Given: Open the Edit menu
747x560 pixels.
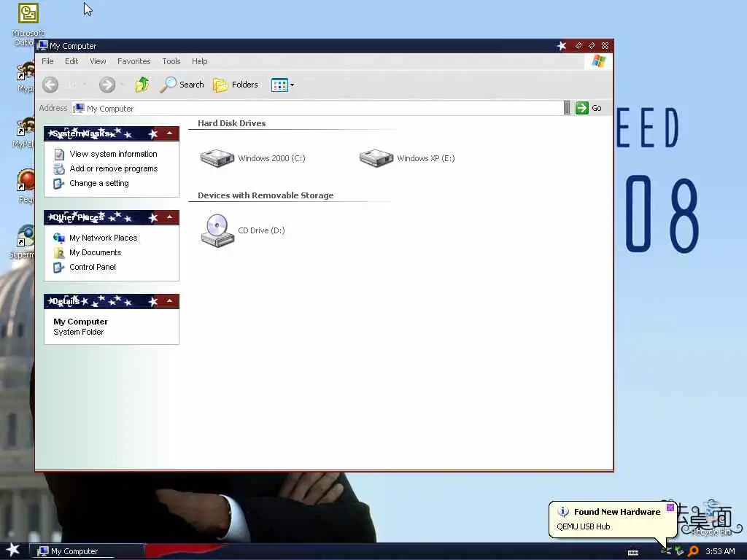Looking at the screenshot, I should click(71, 61).
